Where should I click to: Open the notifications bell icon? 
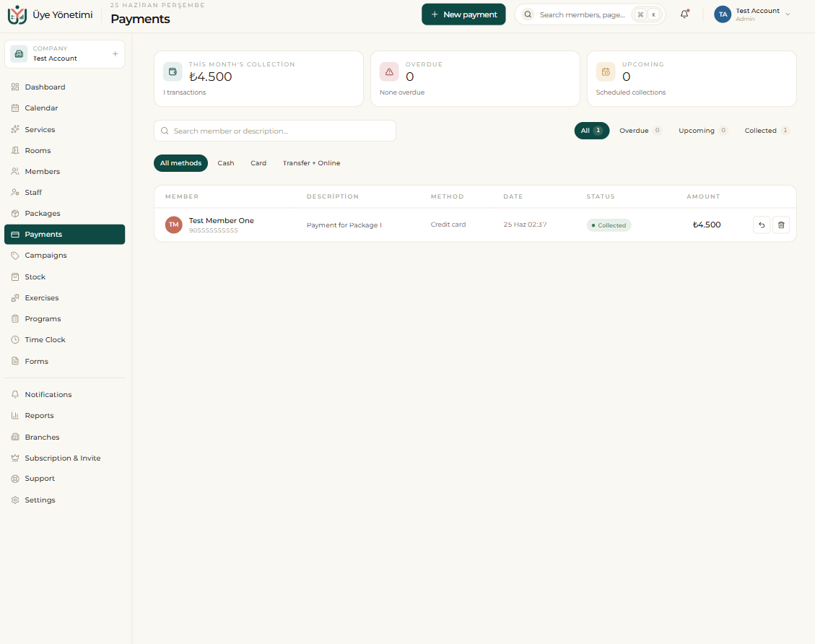(684, 14)
